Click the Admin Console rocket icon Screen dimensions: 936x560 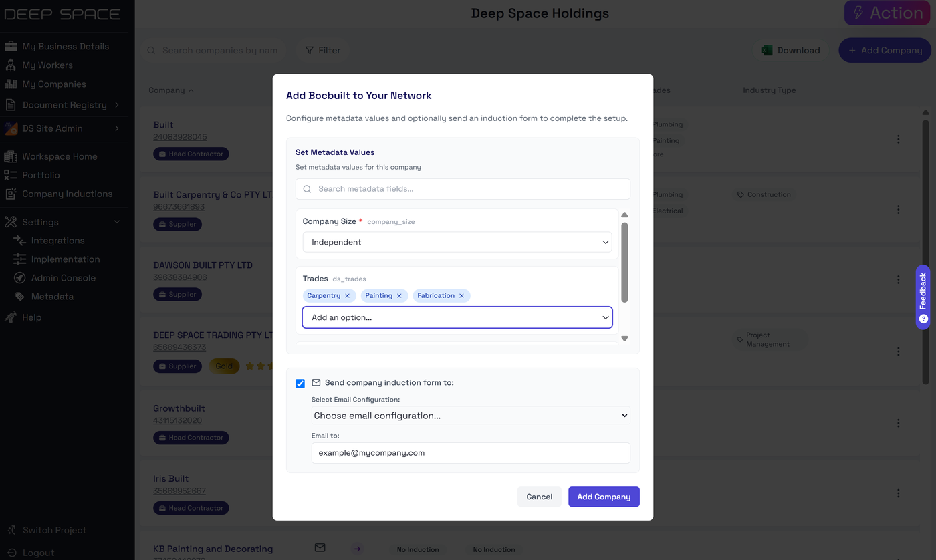(19, 278)
